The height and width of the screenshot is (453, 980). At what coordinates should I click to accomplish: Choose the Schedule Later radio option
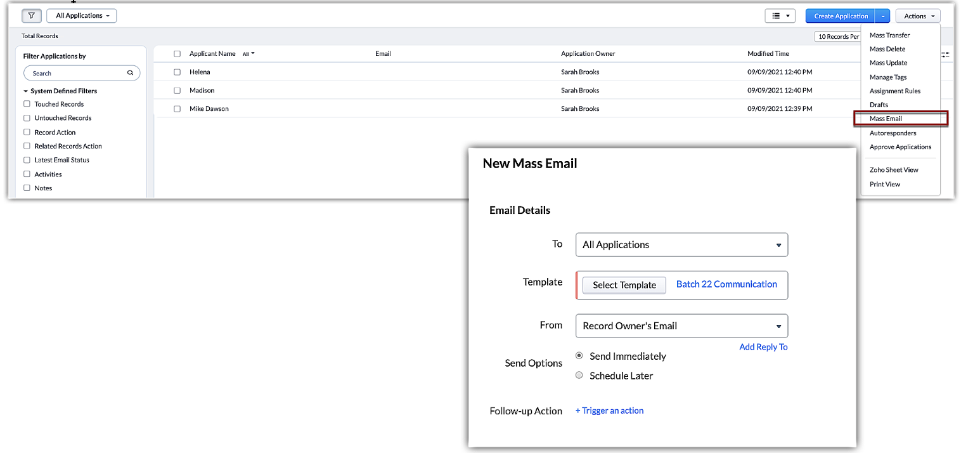click(x=579, y=376)
